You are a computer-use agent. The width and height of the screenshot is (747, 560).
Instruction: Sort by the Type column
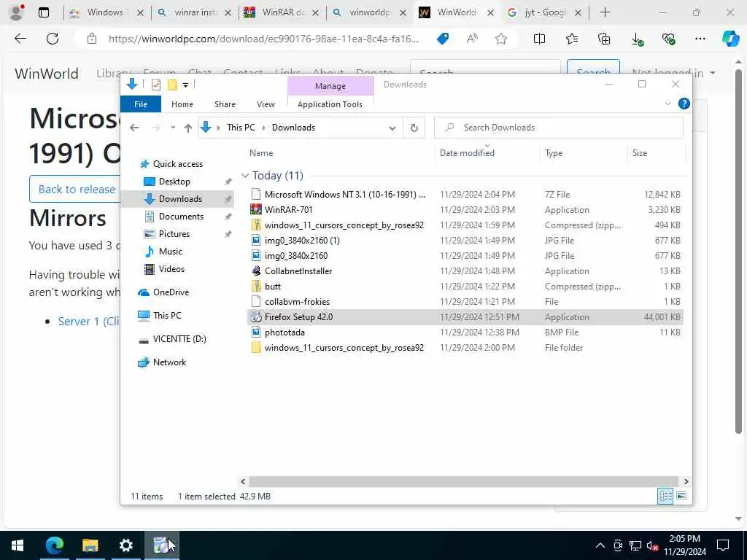(x=554, y=153)
